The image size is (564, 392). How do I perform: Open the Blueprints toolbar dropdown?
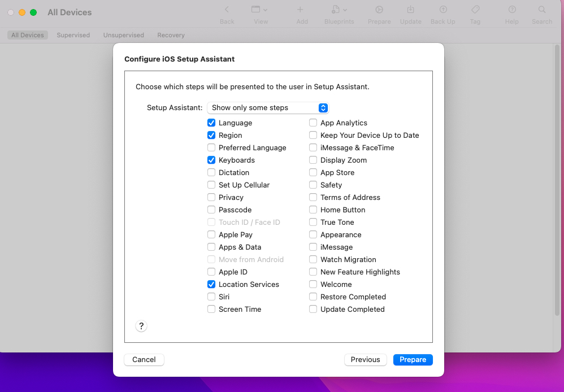tap(339, 10)
